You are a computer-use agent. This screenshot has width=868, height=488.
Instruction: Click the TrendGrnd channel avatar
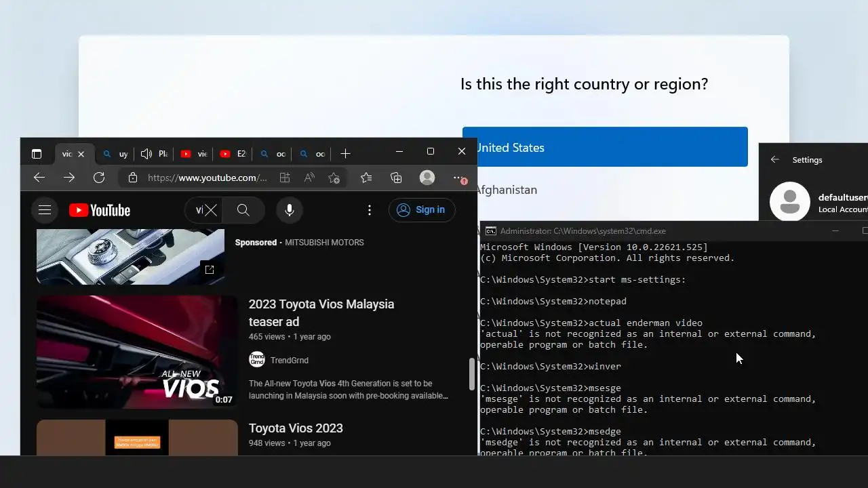tap(257, 360)
